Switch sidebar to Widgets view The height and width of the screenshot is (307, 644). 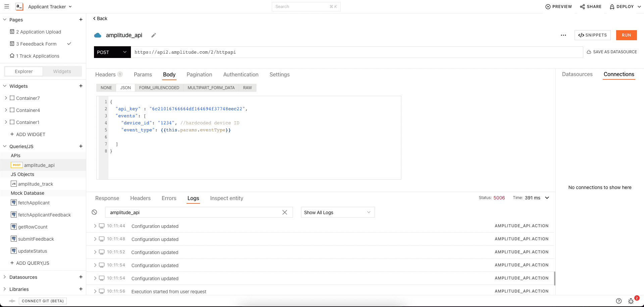click(62, 71)
